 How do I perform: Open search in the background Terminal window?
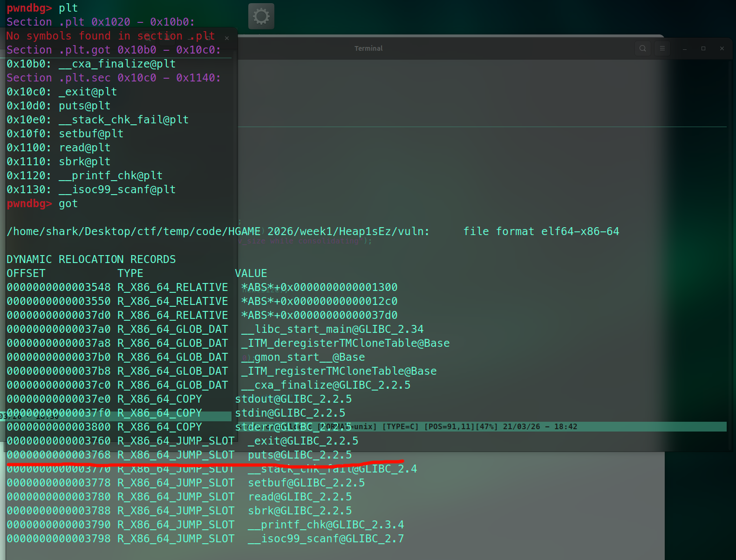click(x=643, y=48)
